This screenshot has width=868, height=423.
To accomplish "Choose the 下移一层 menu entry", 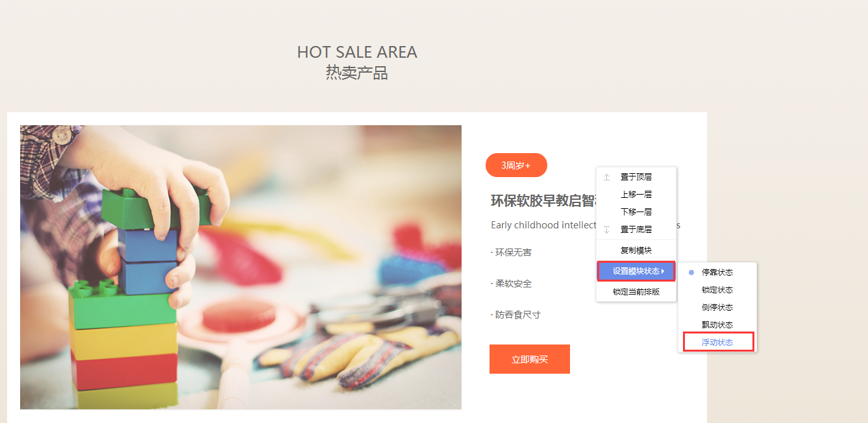I will point(636,211).
